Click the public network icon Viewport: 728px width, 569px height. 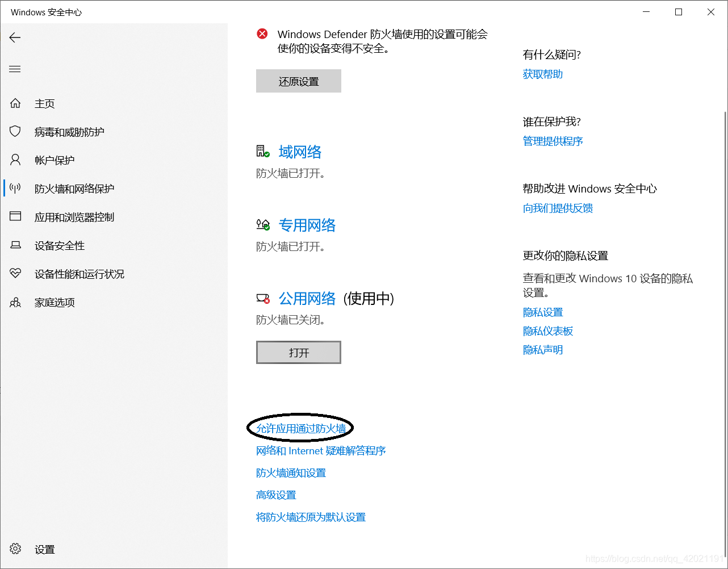(263, 298)
